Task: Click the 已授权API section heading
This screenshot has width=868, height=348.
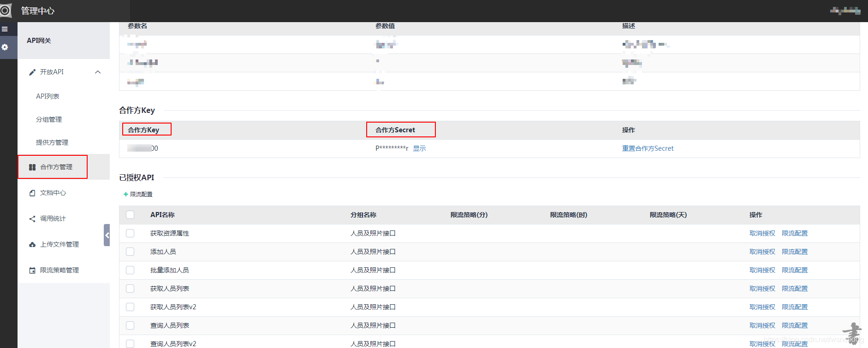Action: (x=137, y=177)
